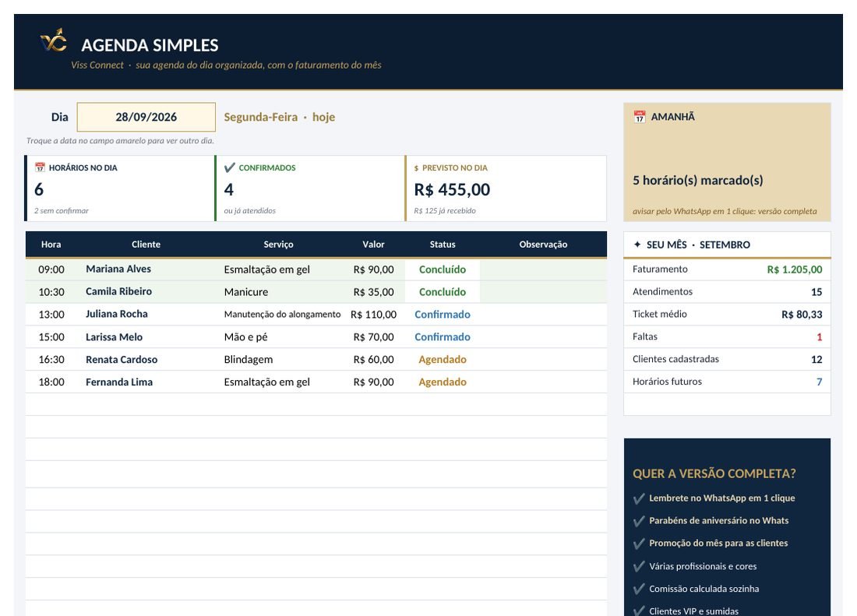Viewport: 857px width, 616px height.
Task: Select client Larissa Melo
Action: tap(114, 337)
